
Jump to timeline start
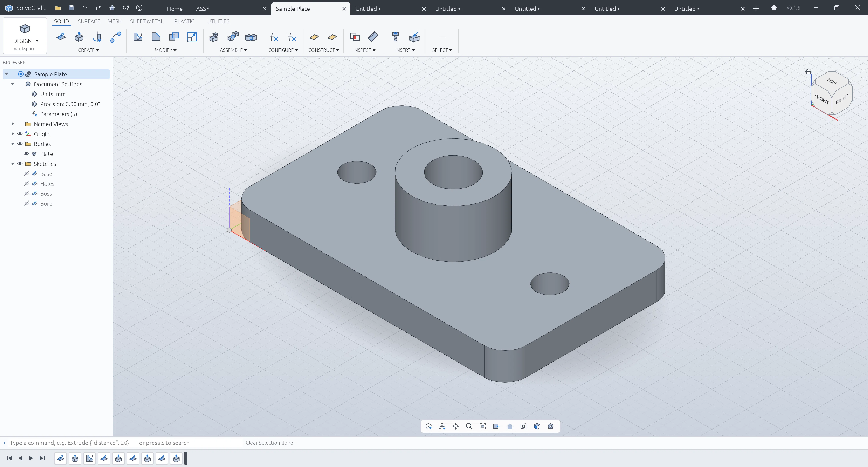pos(9,458)
